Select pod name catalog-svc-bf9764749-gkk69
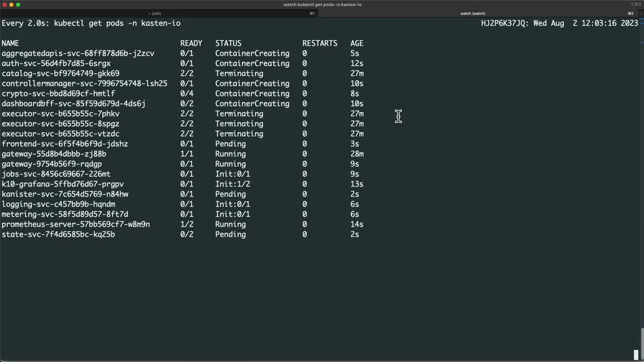The height and width of the screenshot is (362, 644). 60,73
